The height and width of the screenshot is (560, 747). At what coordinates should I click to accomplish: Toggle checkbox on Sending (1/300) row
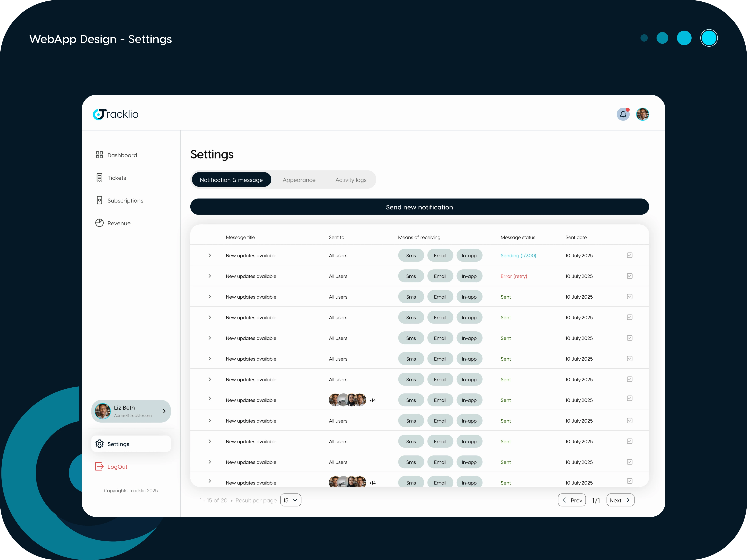click(630, 255)
